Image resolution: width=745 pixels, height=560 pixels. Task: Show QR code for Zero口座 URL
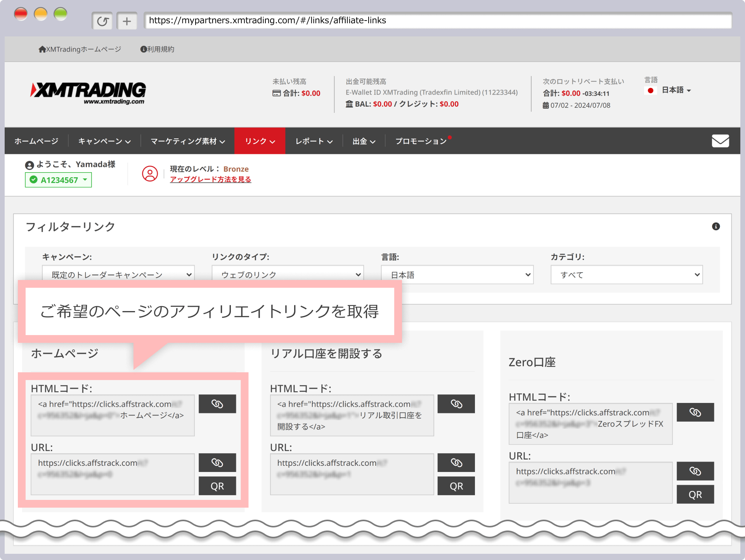[695, 494]
